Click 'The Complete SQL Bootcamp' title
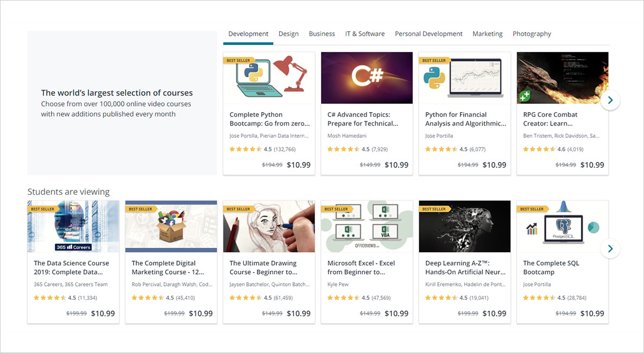This screenshot has width=644, height=353. (x=551, y=268)
